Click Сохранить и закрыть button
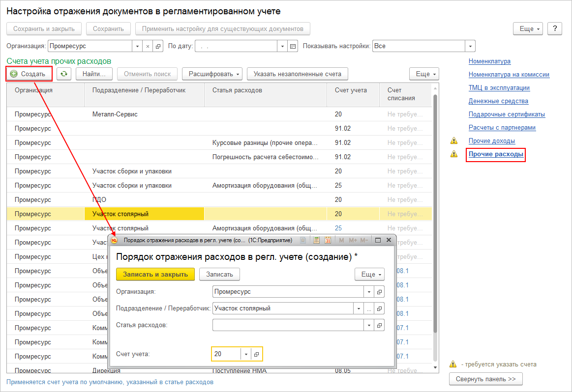This screenshot has width=572, height=392. tap(44, 28)
